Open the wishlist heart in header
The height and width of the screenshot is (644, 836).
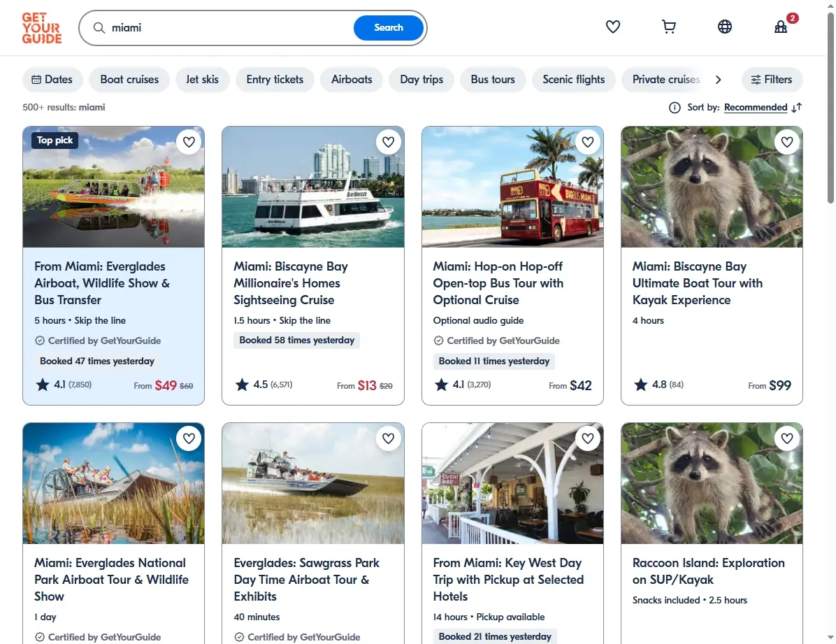pos(612,27)
